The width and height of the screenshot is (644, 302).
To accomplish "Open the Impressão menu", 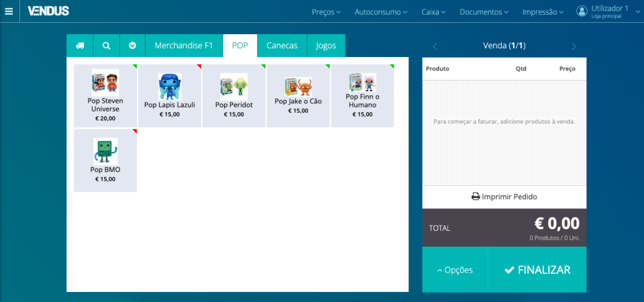I will pos(543,12).
